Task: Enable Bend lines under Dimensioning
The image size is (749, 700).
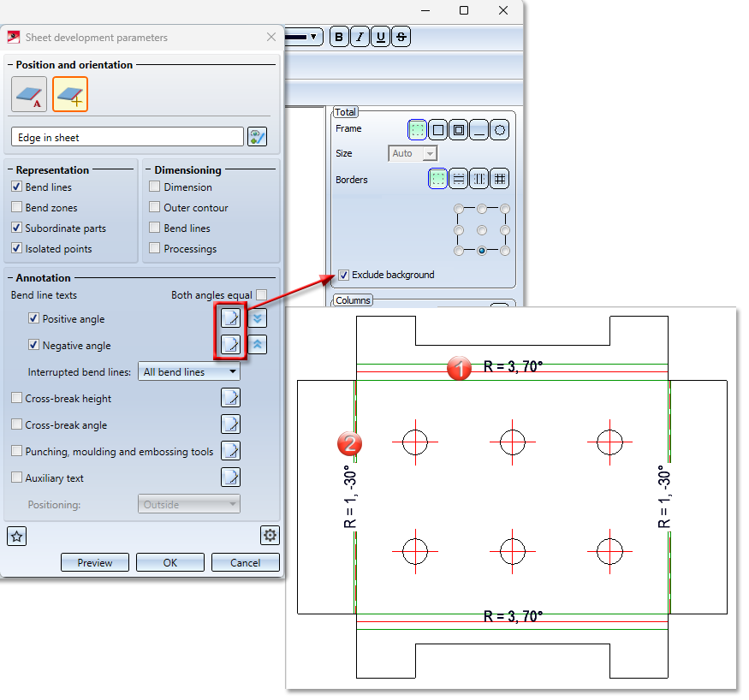Action: pyautogui.click(x=154, y=228)
